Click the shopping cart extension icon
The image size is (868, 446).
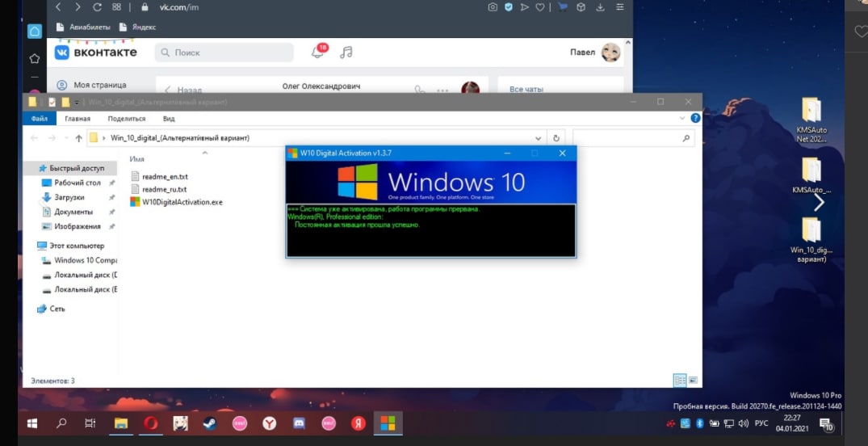pyautogui.click(x=563, y=7)
